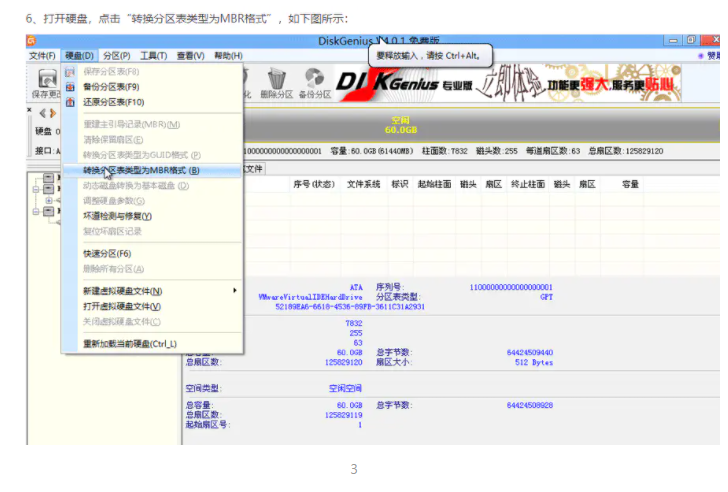This screenshot has height=492, width=728.
Task: Click the DiskGenius app icon in title bar
Action: click(31, 41)
